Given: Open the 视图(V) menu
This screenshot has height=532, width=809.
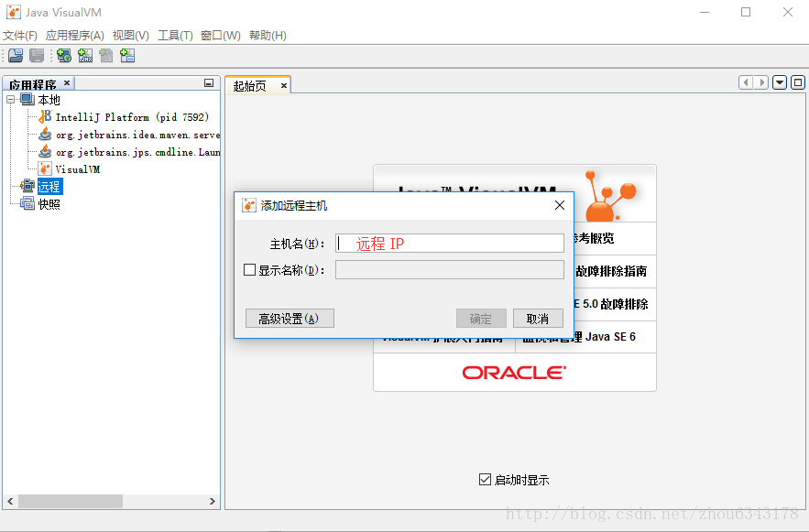Looking at the screenshot, I should click(131, 36).
